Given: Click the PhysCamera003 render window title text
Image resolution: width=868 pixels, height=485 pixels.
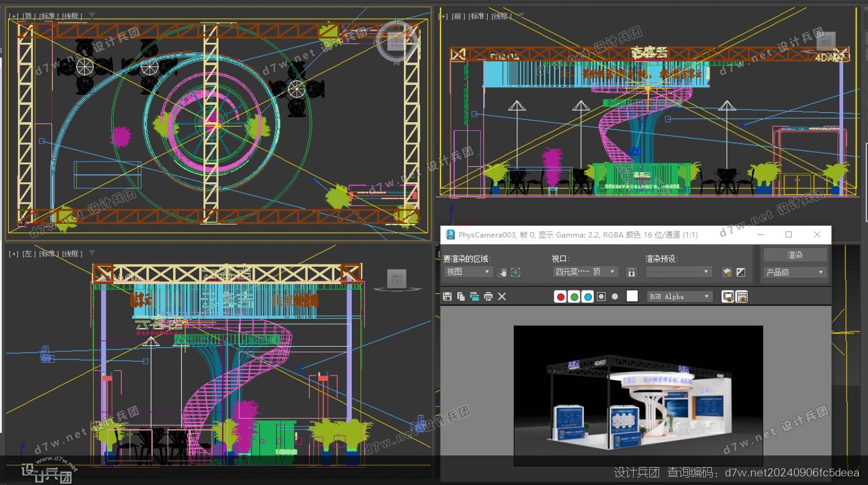Looking at the screenshot, I should click(578, 235).
